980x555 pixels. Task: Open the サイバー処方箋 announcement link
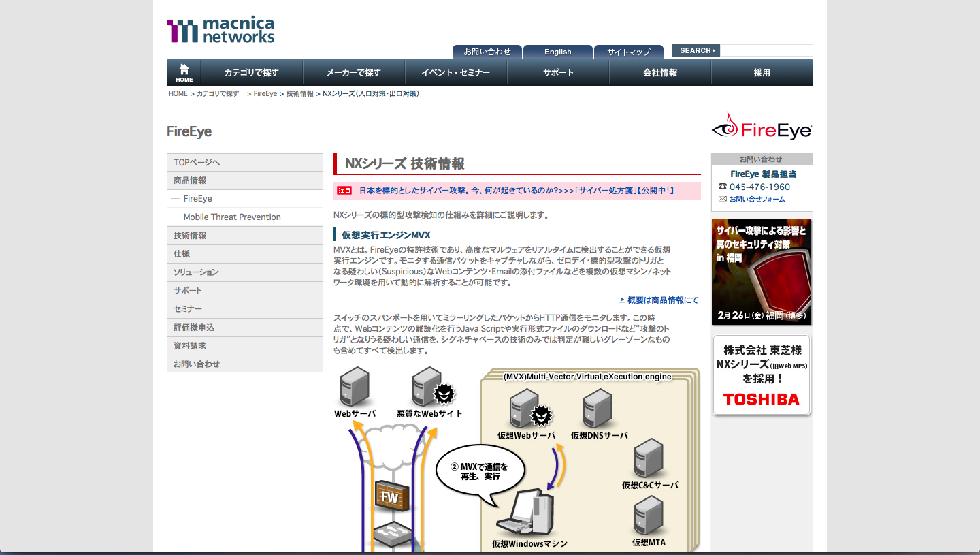(517, 191)
